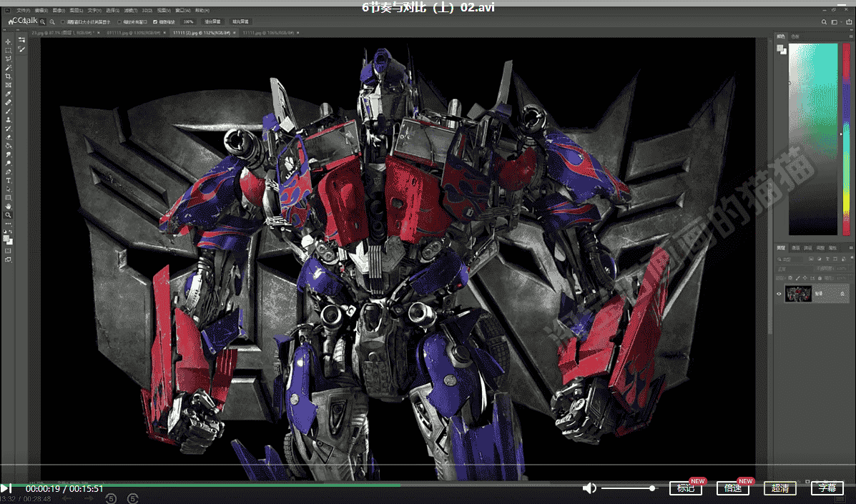Hide the background layer with eye icon
Viewport: 856px width, 504px height.
pos(779,293)
